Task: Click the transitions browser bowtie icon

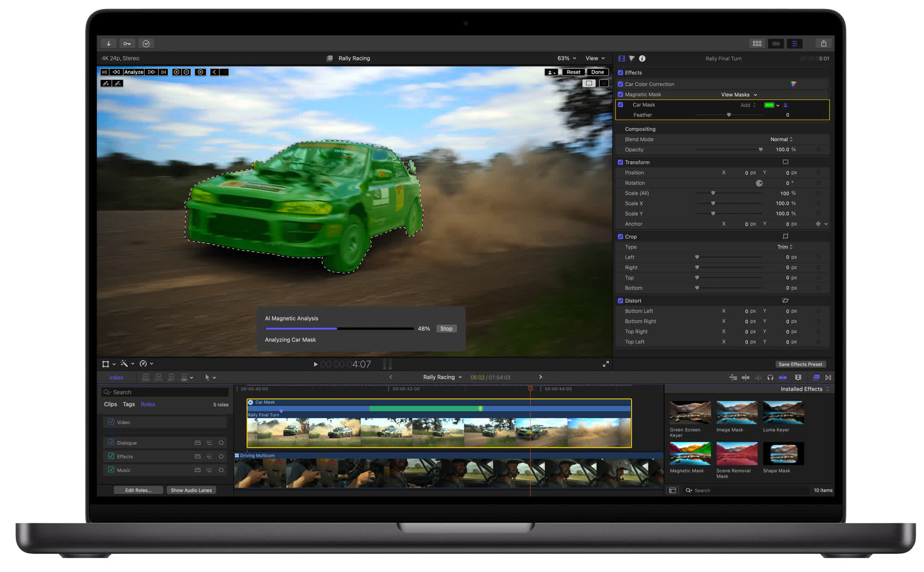Action: click(828, 378)
